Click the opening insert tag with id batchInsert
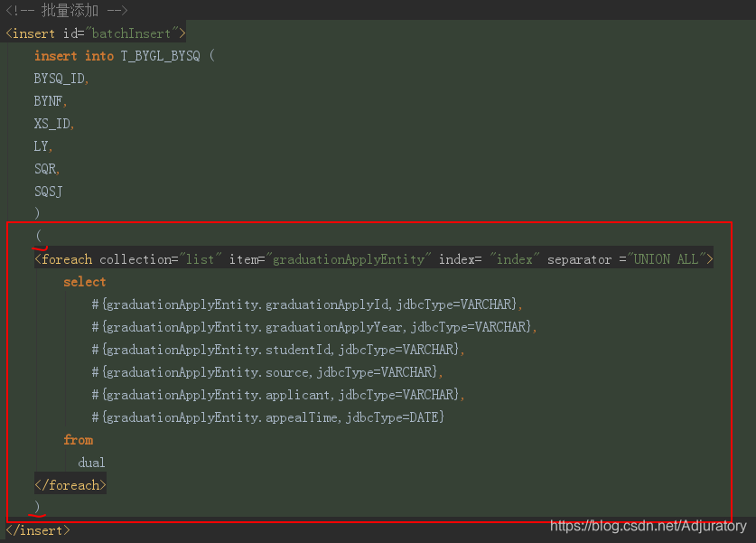 click(96, 33)
